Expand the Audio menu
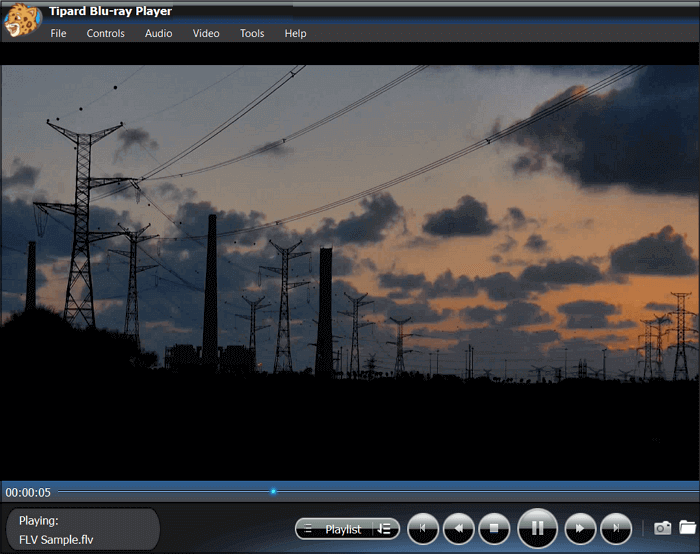 click(158, 33)
